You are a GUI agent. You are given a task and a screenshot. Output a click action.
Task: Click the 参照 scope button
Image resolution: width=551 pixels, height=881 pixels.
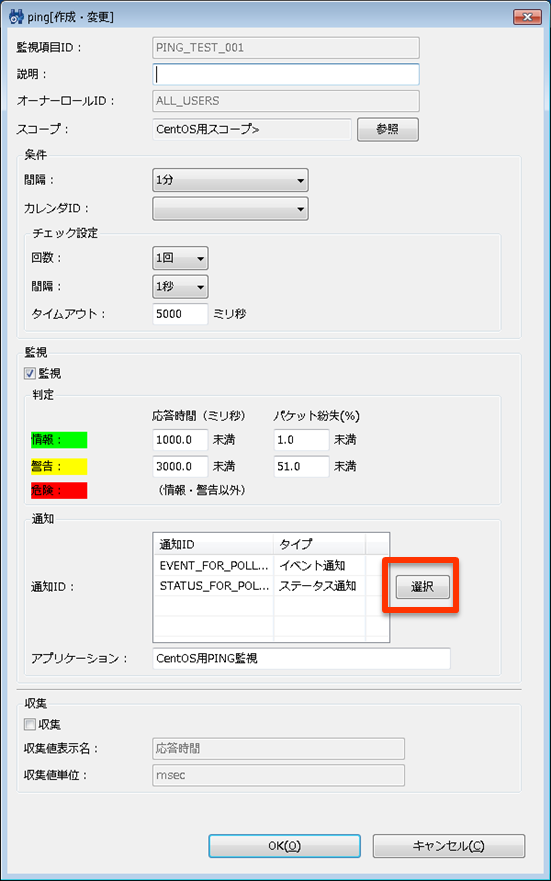[388, 129]
